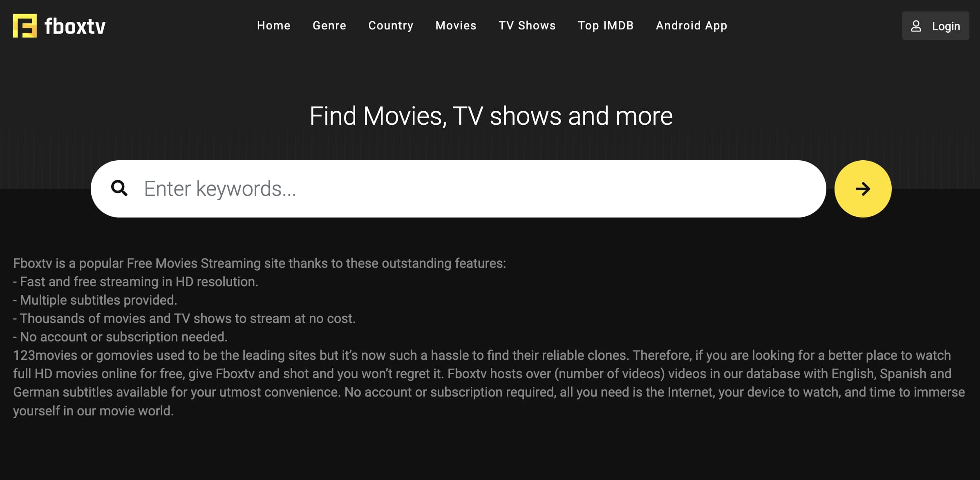Select Home in the navigation bar
This screenshot has width=980, height=480.
[274, 25]
